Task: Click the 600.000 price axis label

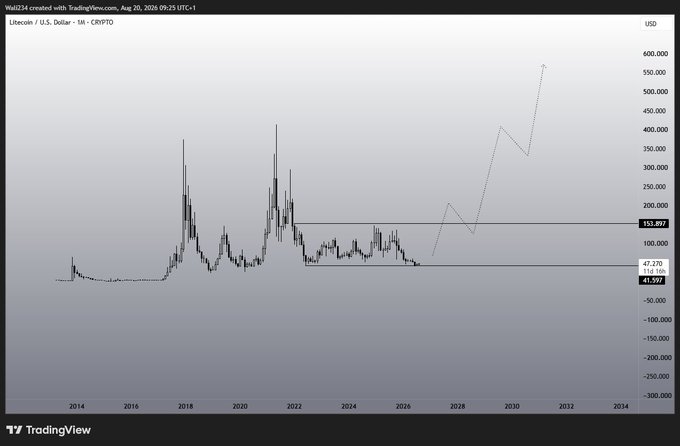Action: click(x=655, y=54)
